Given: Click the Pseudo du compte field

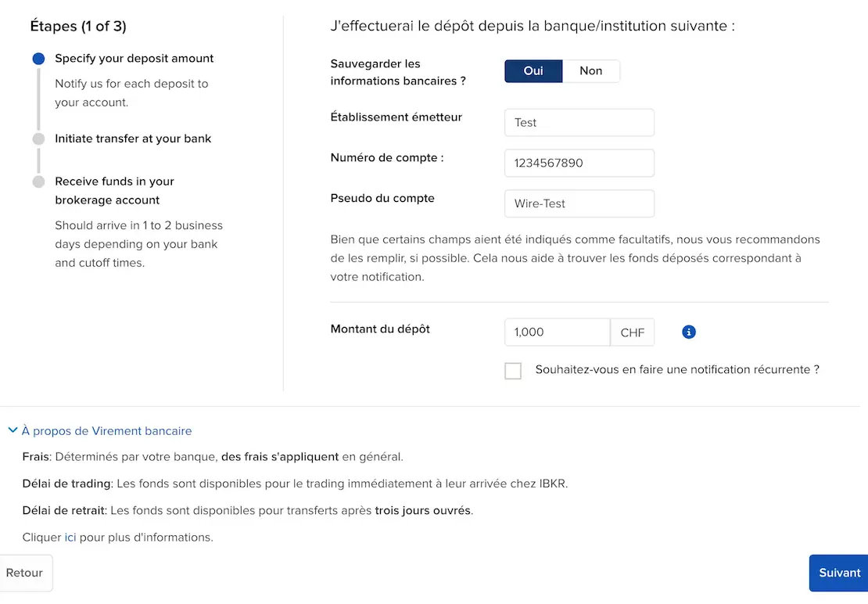Looking at the screenshot, I should point(579,203).
